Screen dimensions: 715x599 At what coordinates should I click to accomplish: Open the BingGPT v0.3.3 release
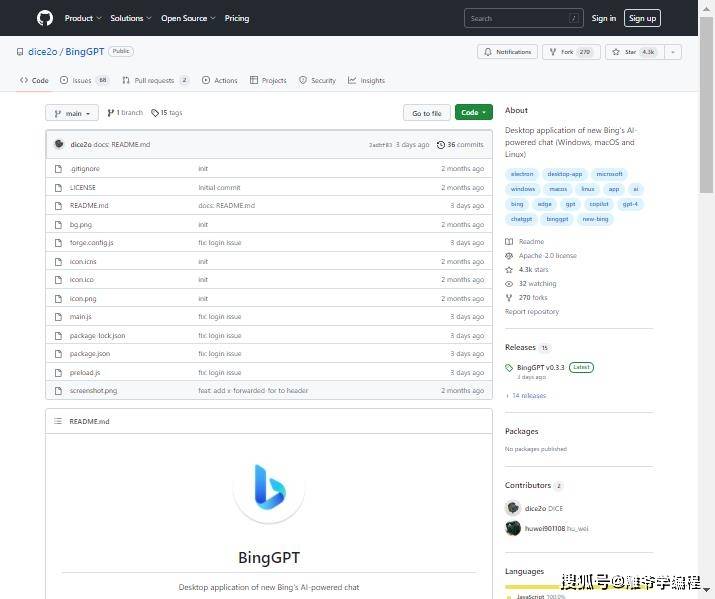tap(540, 367)
